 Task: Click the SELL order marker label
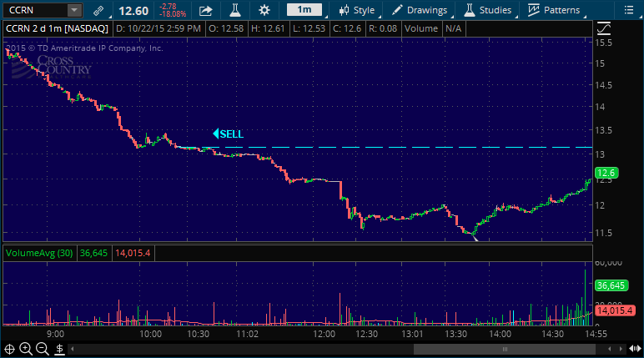(229, 134)
